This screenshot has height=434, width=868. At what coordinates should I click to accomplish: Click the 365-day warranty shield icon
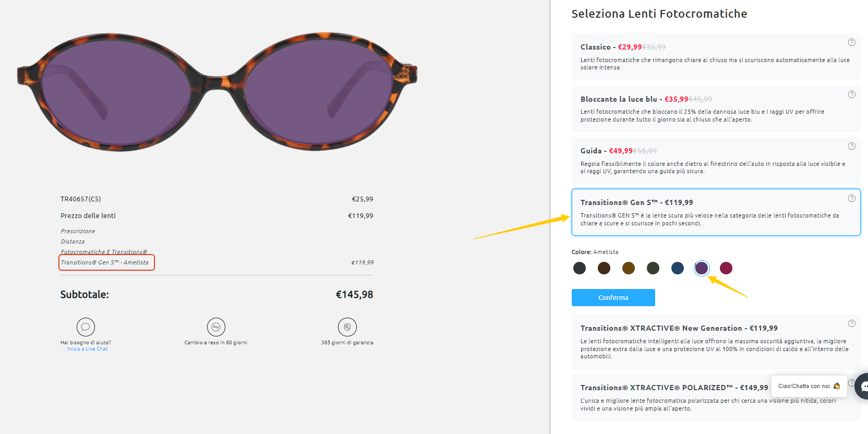[x=347, y=327]
